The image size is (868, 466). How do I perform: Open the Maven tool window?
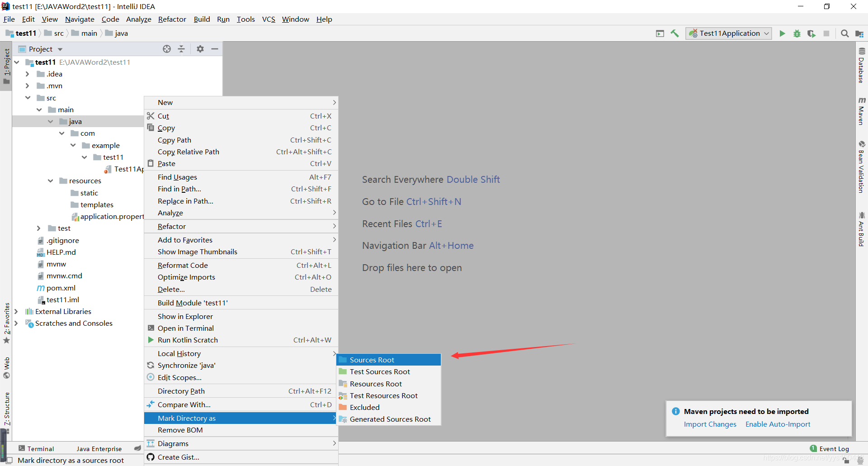click(x=862, y=111)
